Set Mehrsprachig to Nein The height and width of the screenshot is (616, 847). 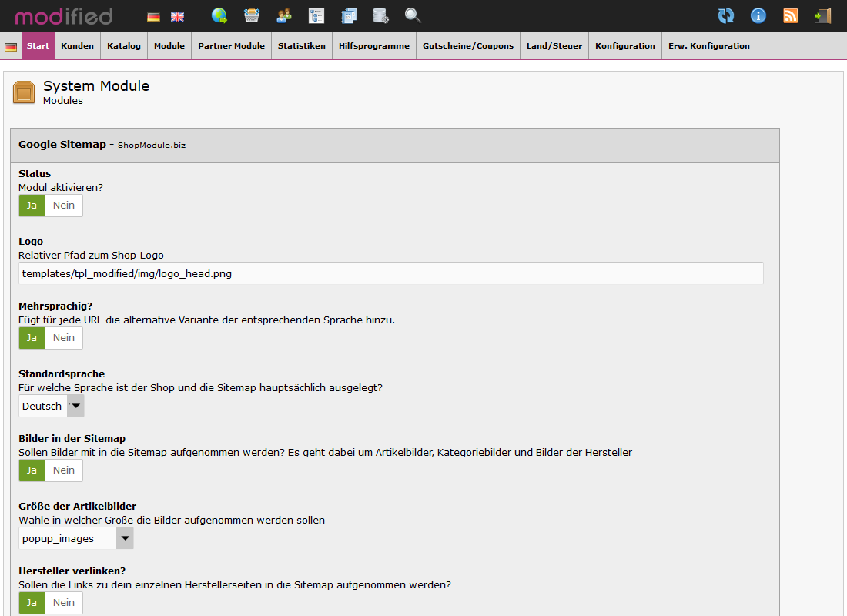pyautogui.click(x=64, y=338)
